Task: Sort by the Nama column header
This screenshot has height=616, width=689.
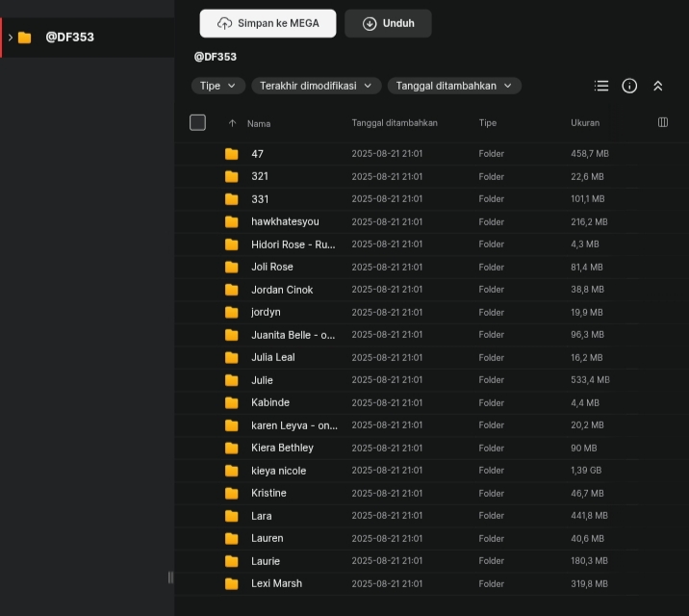Action: click(x=259, y=123)
